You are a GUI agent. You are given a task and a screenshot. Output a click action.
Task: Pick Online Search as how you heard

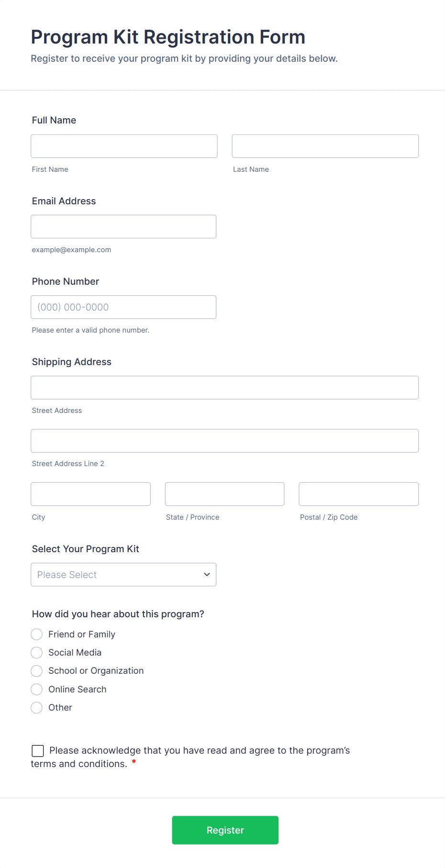point(36,689)
